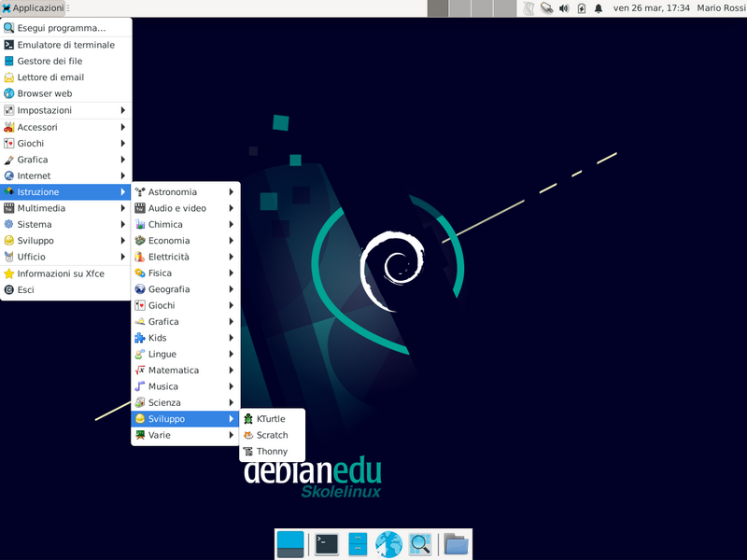Switch to the first workspace in pager
The height and width of the screenshot is (560, 747).
438,8
